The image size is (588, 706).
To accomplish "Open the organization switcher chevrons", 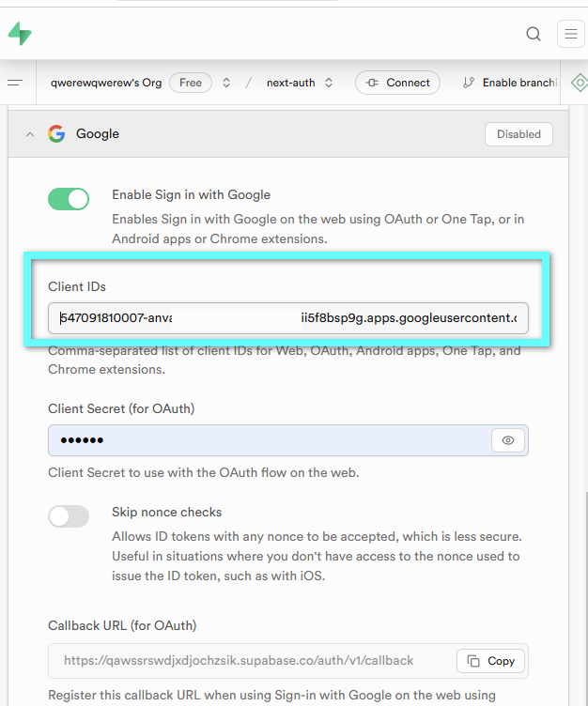I will (x=226, y=83).
